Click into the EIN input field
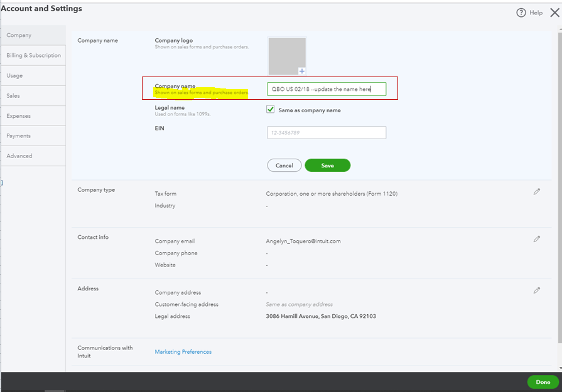 click(327, 132)
